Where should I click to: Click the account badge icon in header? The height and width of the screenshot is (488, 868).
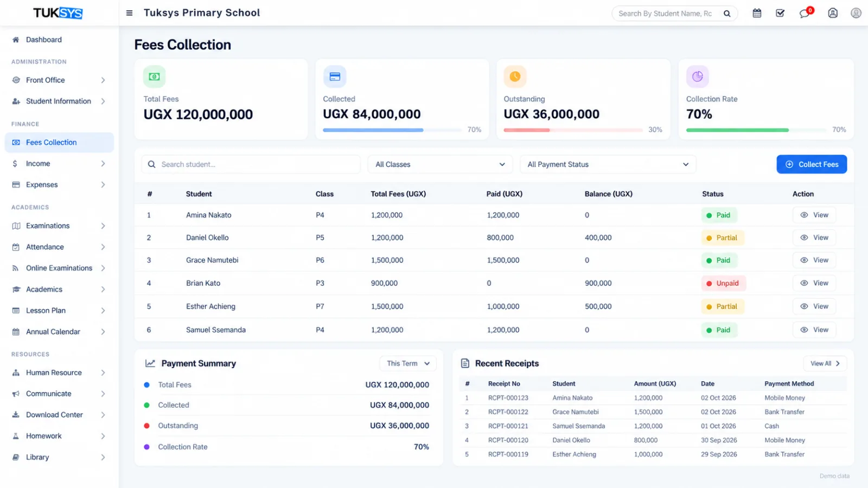pos(833,13)
